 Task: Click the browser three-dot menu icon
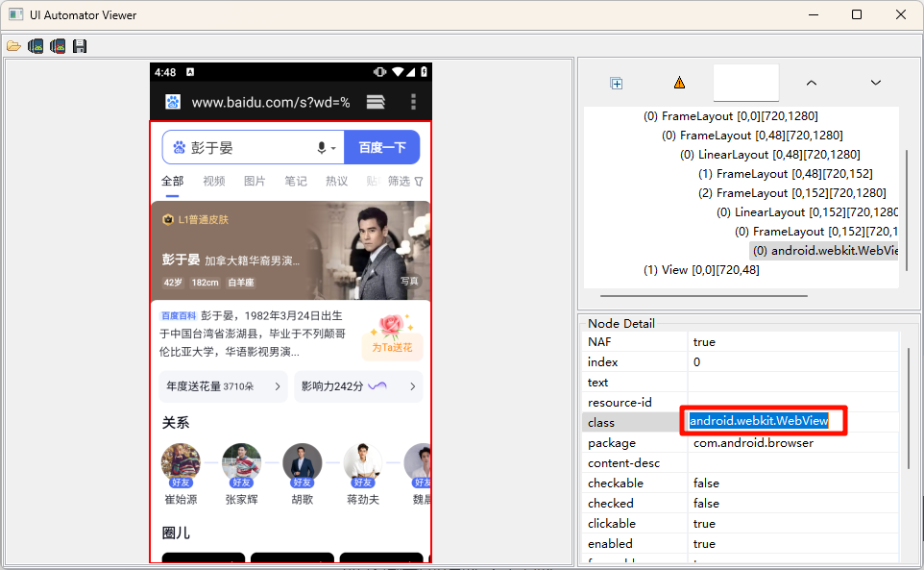pyautogui.click(x=413, y=102)
